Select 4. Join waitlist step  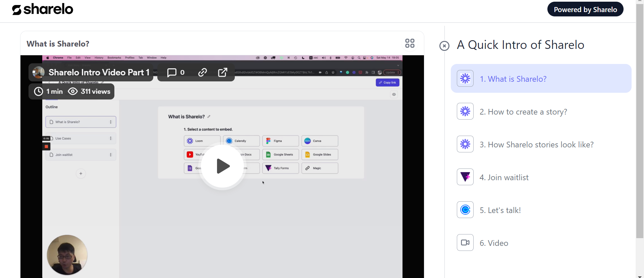coord(541,177)
